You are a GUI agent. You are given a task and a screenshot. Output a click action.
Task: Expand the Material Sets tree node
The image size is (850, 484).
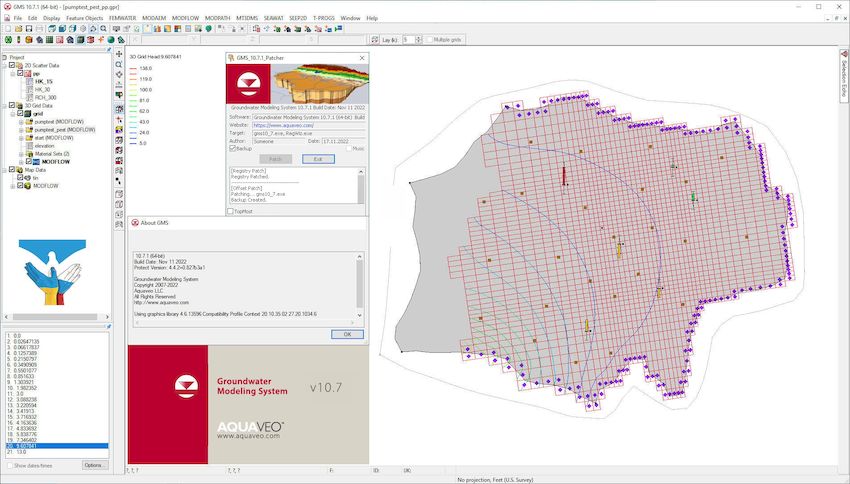pyautogui.click(x=21, y=153)
